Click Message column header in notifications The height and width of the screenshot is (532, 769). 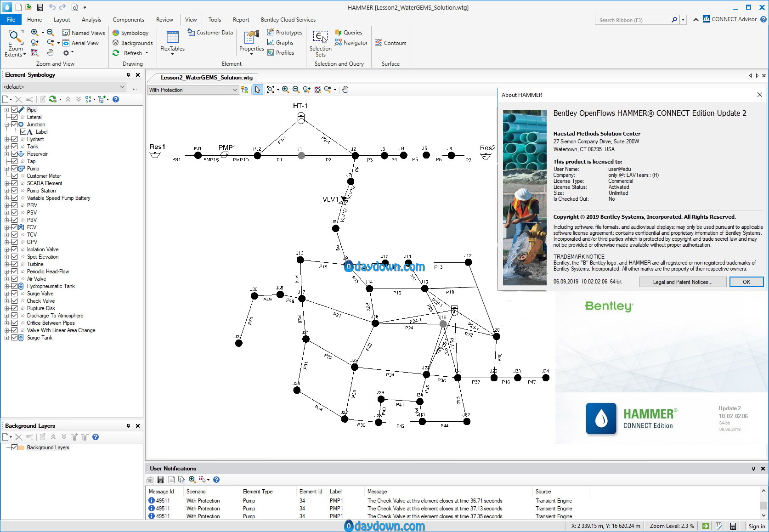(377, 492)
